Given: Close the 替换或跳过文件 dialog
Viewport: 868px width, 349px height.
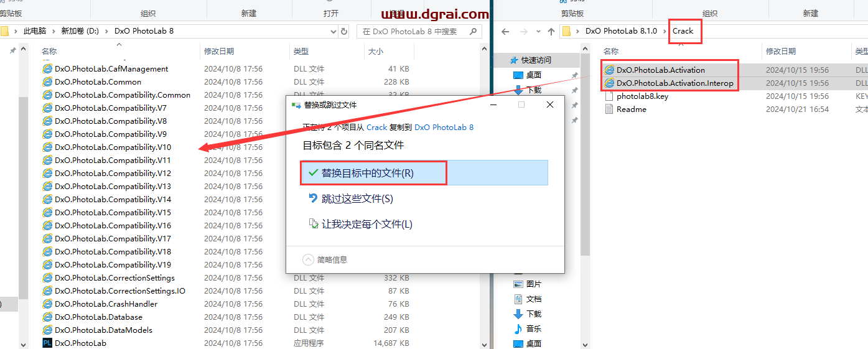Looking at the screenshot, I should 550,105.
